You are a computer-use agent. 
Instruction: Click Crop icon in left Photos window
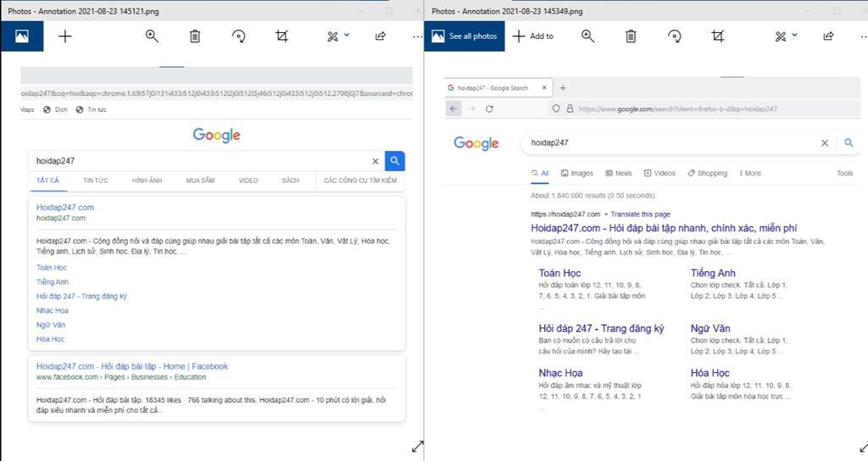pyautogui.click(x=281, y=36)
